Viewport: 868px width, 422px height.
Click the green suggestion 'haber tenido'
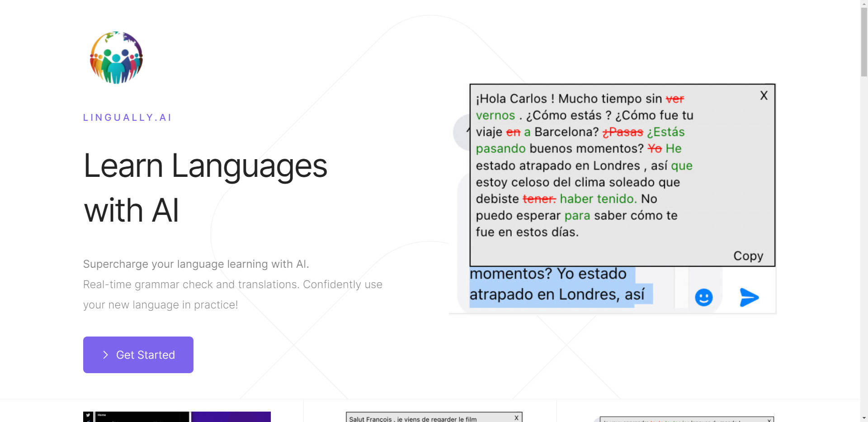598,199
